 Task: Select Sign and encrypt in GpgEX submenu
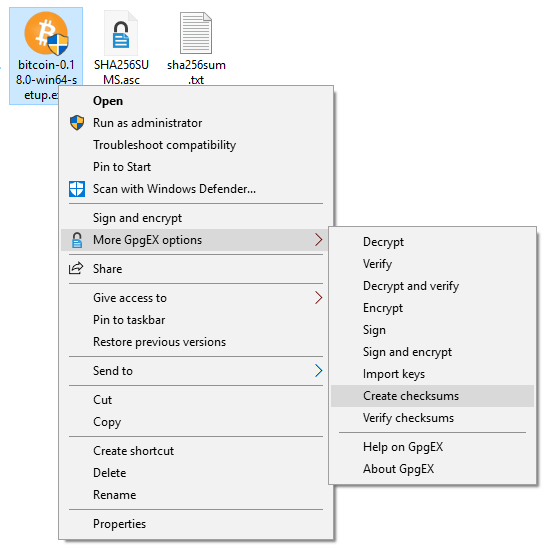[432, 352]
